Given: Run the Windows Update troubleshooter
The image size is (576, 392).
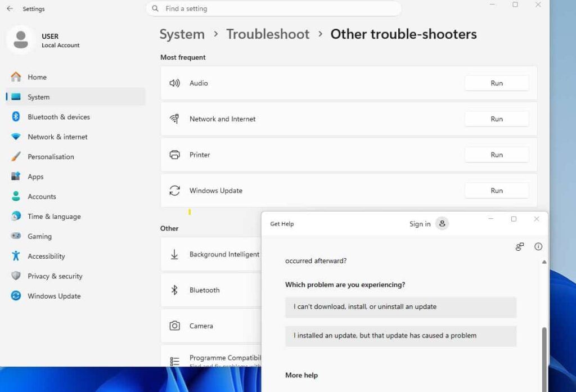Looking at the screenshot, I should click(497, 190).
